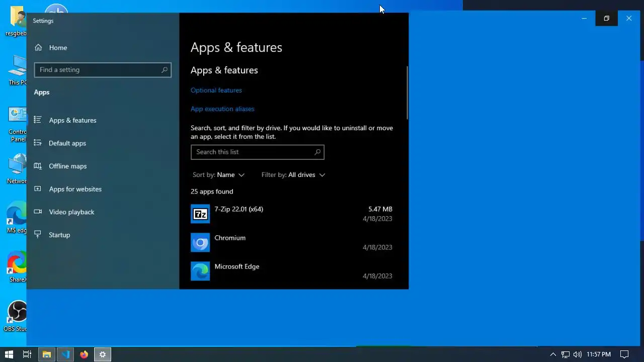Select the MS Edge desktop shortcut
The image size is (644, 362).
point(17,218)
